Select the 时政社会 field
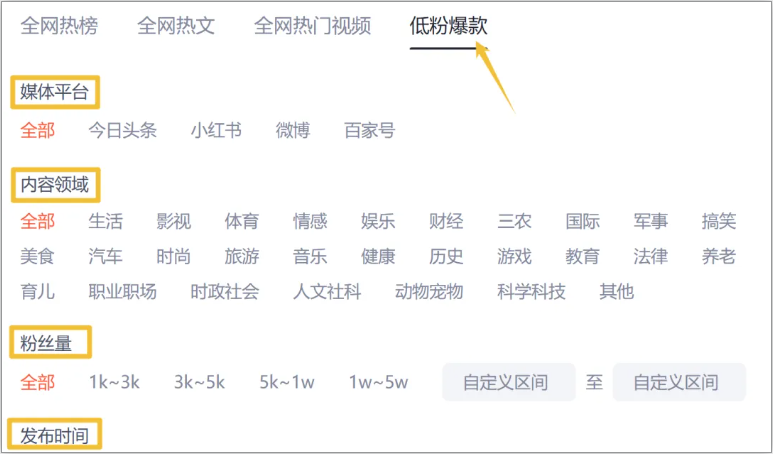The image size is (773, 454). tap(225, 292)
